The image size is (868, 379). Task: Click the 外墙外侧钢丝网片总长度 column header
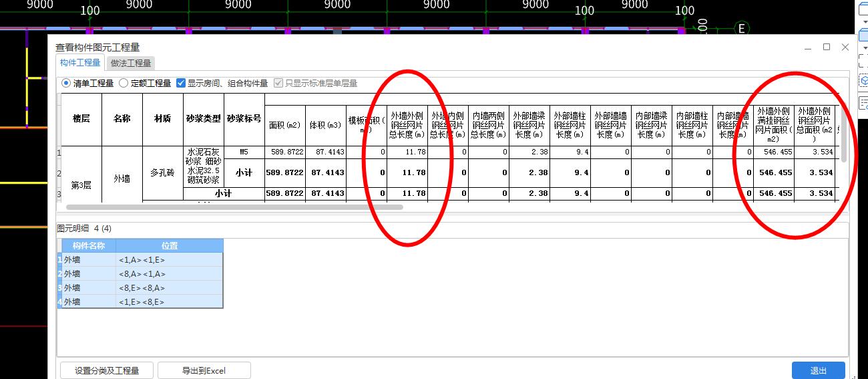407,125
